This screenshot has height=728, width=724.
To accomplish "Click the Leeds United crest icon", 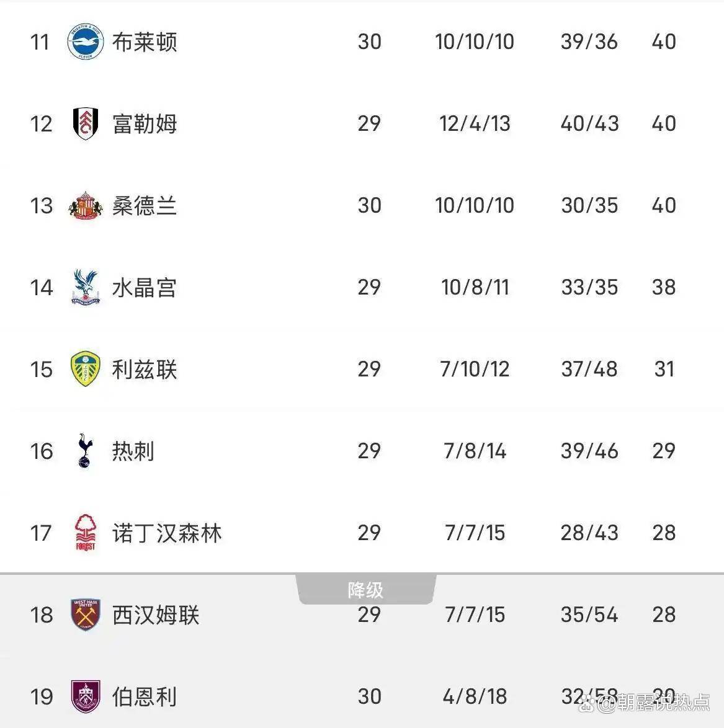I will (85, 369).
